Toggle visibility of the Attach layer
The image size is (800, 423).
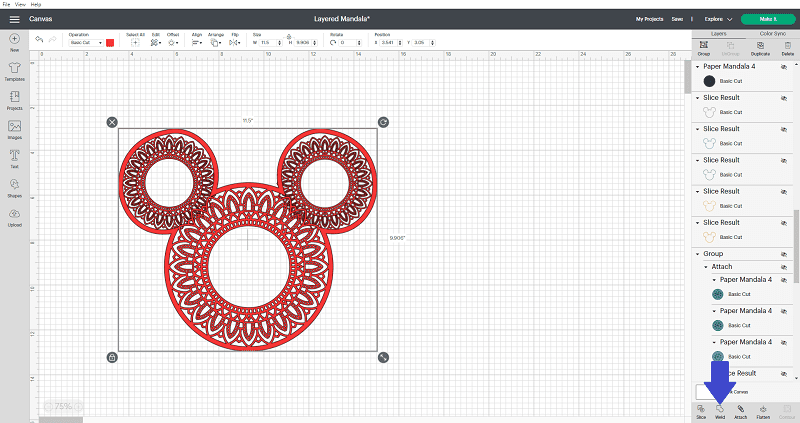point(784,267)
